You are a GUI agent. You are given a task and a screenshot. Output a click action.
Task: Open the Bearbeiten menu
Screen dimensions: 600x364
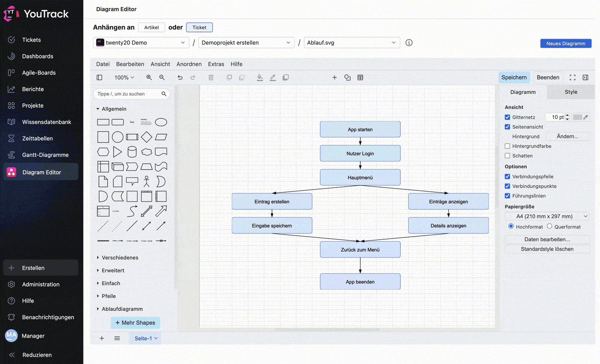click(x=130, y=64)
